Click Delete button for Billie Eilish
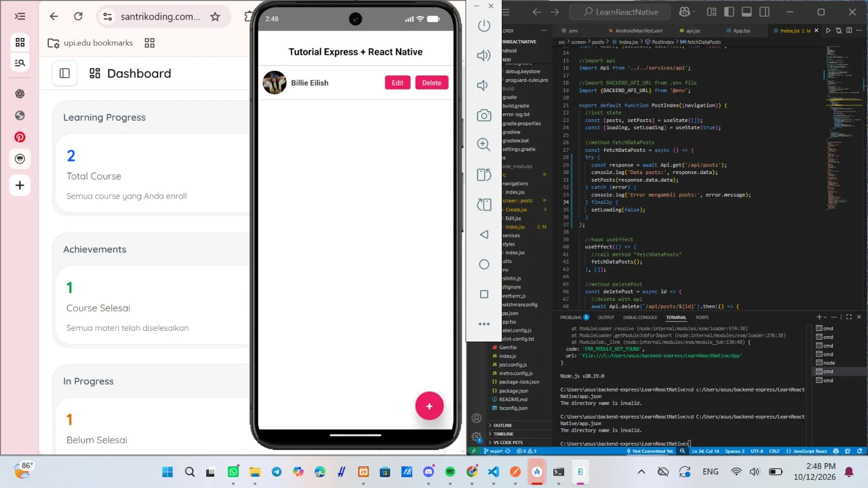The image size is (868, 488). coord(432,83)
